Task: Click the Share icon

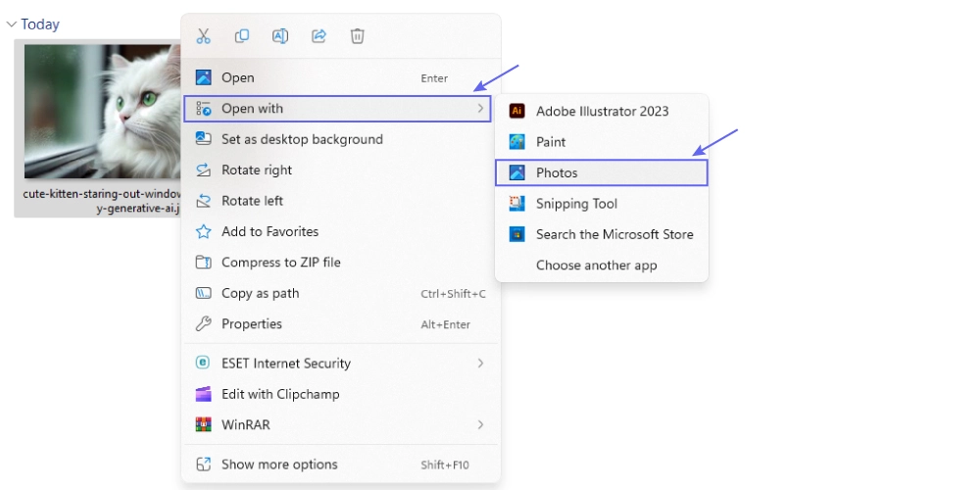Action: pos(318,36)
